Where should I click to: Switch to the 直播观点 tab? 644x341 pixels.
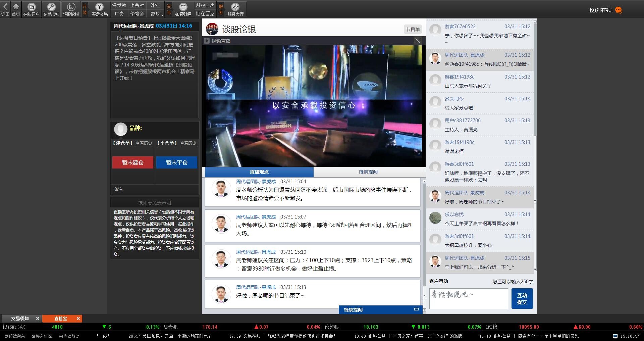click(x=259, y=172)
